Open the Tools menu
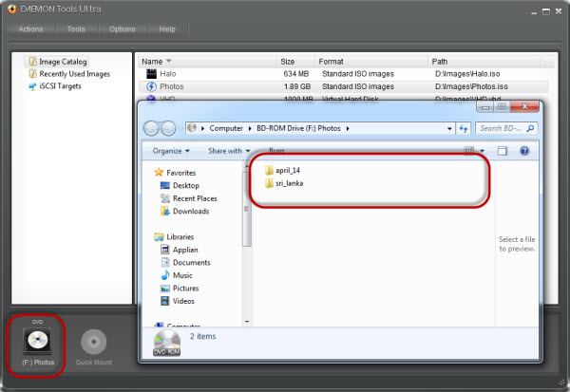Viewport: 570px width, 392px height. 76,29
